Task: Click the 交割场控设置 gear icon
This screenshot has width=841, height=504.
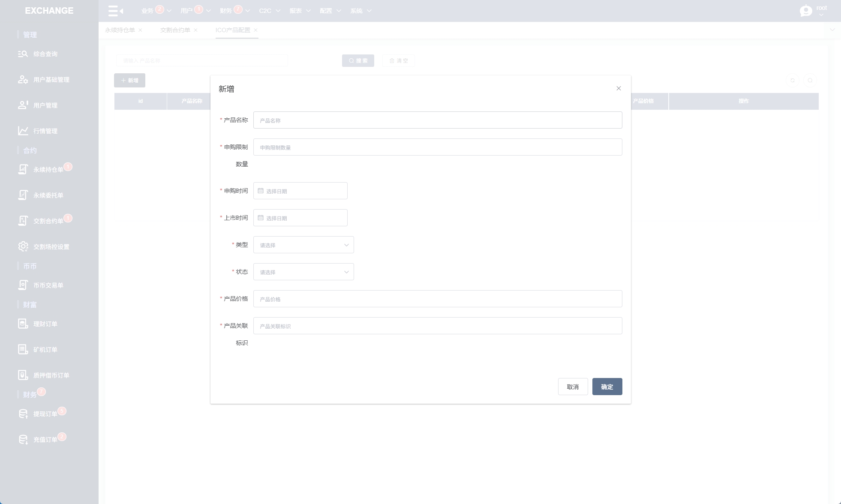Action: pyautogui.click(x=23, y=246)
